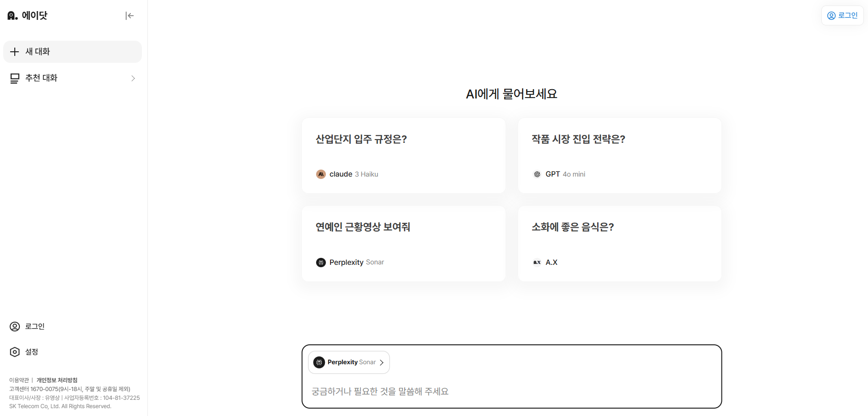Click the sidebar 로그인 profile icon

click(14, 326)
